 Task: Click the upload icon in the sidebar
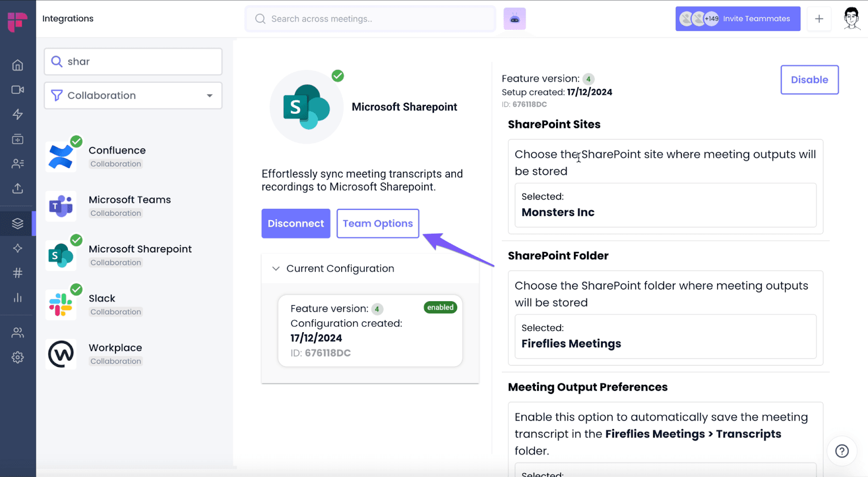(x=18, y=188)
